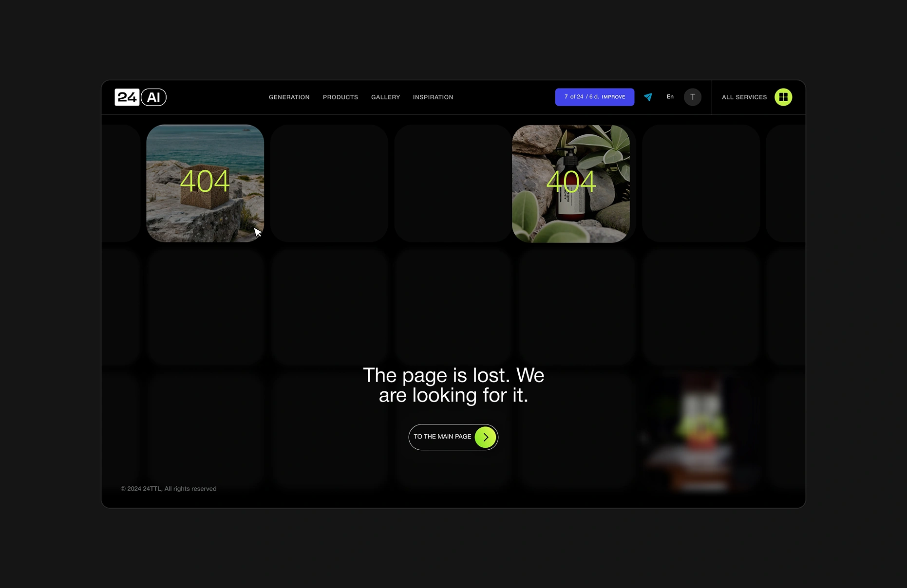Click the empty tile right of seaside thumbnail
The height and width of the screenshot is (588, 907).
[x=329, y=184]
